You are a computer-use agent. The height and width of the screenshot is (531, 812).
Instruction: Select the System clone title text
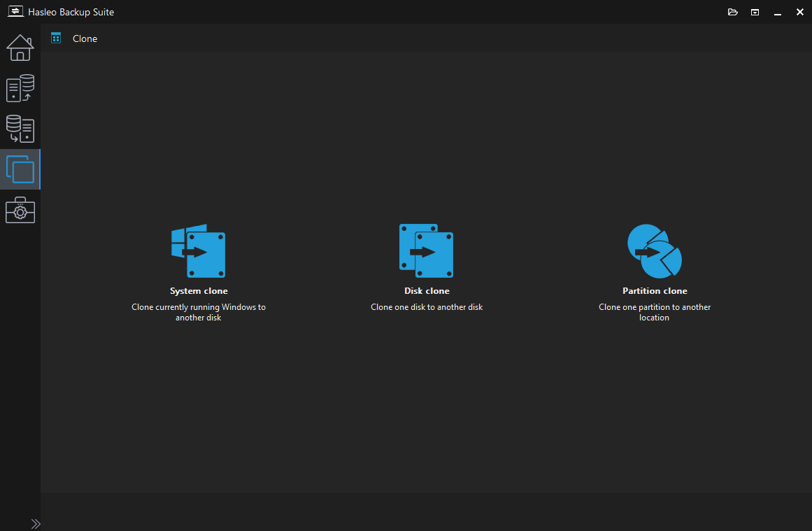[199, 291]
